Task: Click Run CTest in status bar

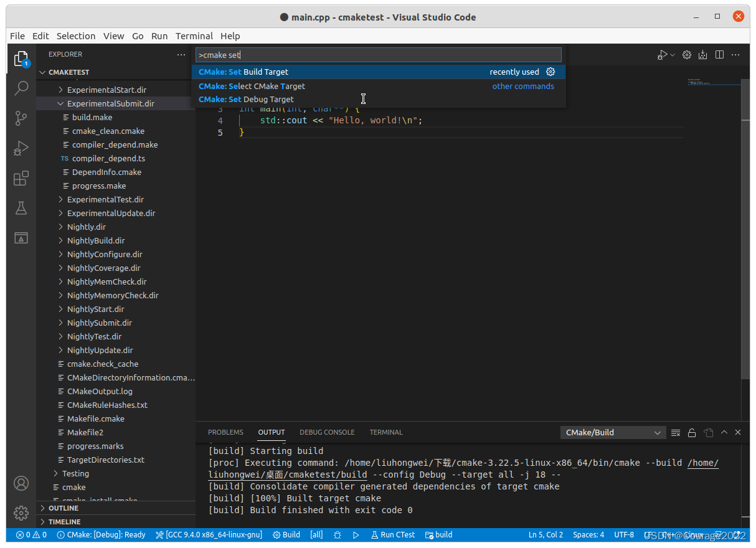Action: [393, 535]
